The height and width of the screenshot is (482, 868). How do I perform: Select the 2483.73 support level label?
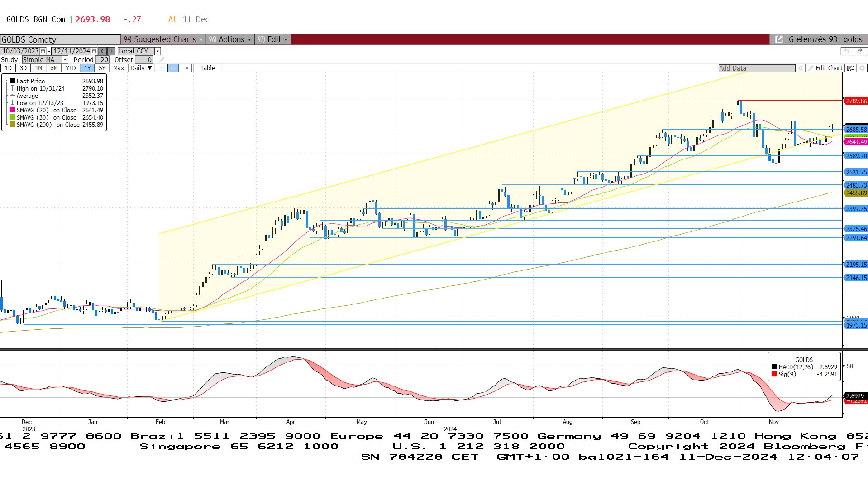[856, 185]
